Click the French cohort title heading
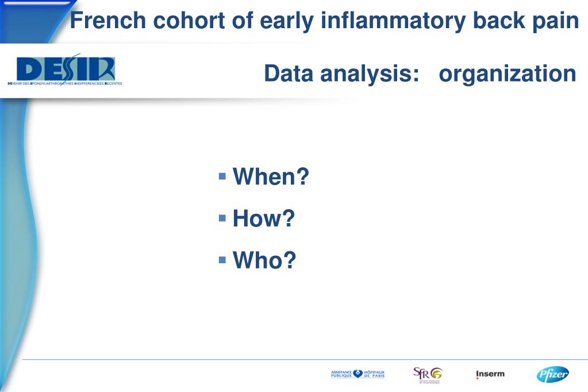This screenshot has width=588, height=392. (324, 20)
